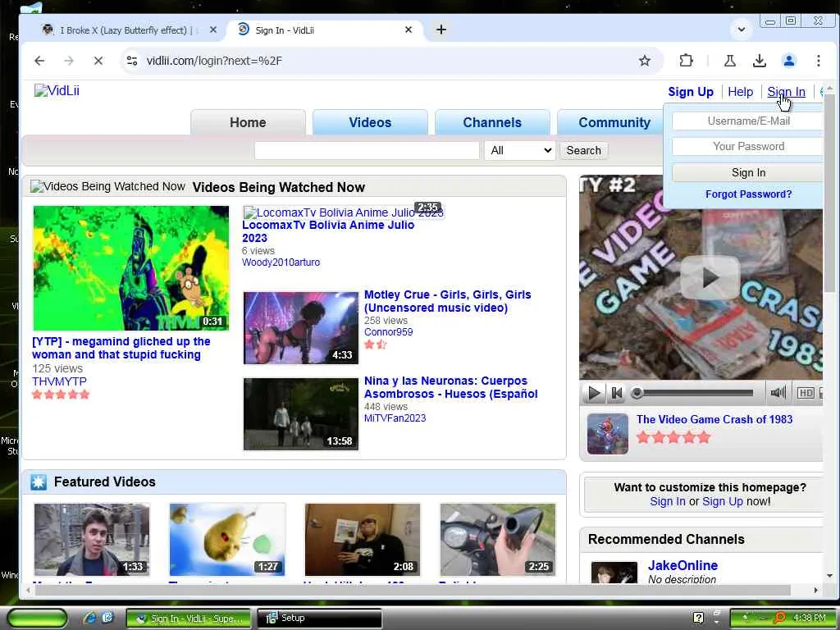Click the player's previous/restart button
Viewport: 840px width, 630px height.
617,393
